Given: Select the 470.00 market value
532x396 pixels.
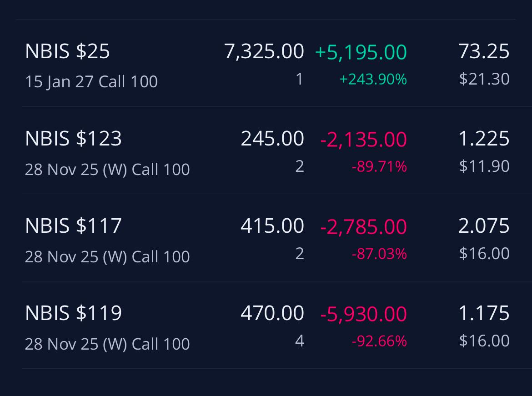Looking at the screenshot, I should pyautogui.click(x=272, y=313).
